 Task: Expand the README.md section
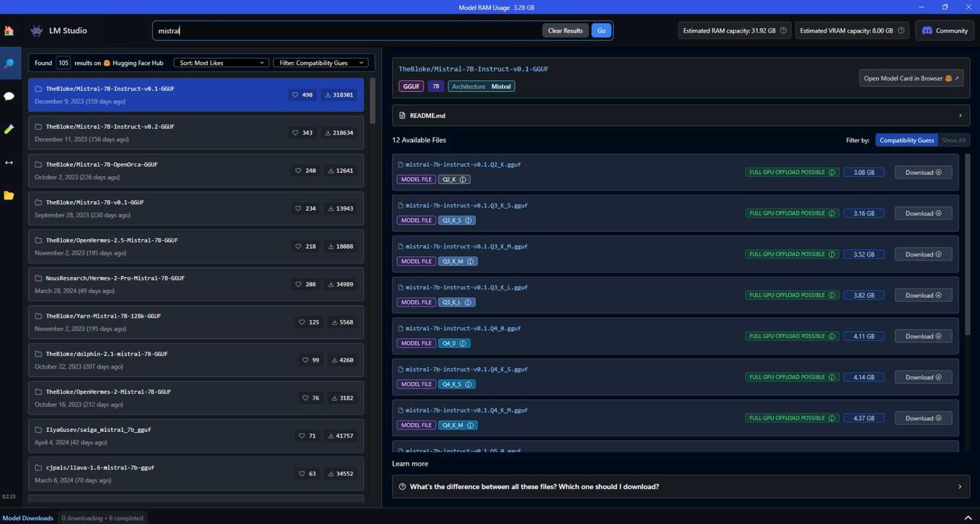[x=681, y=115]
